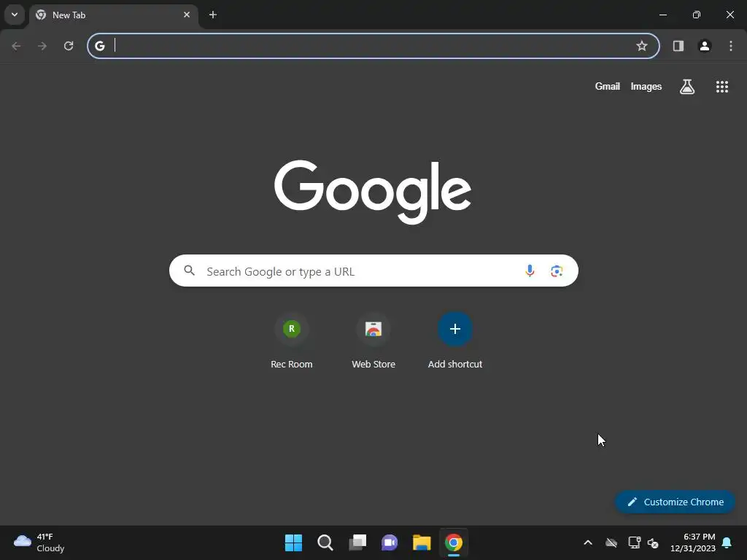Open the clock showing 6:37 PM
747x560 pixels.
693,542
